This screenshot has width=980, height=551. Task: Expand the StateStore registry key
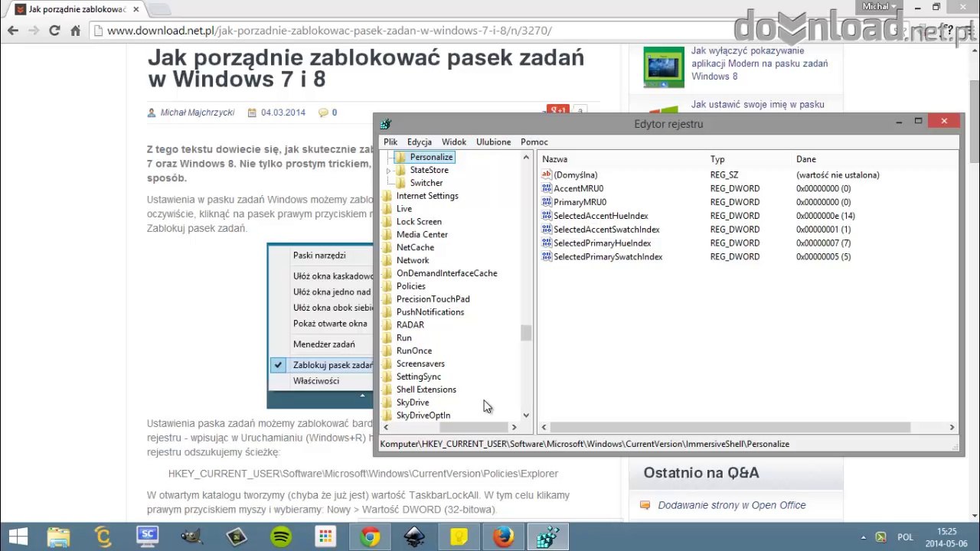pyautogui.click(x=389, y=170)
